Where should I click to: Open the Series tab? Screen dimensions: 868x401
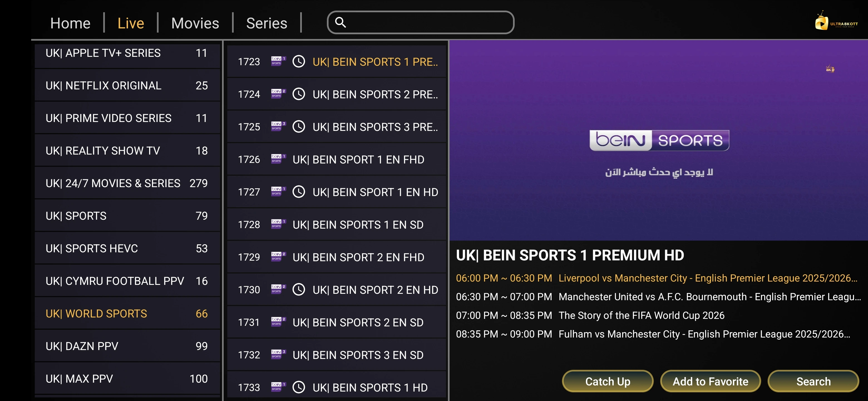click(x=267, y=23)
